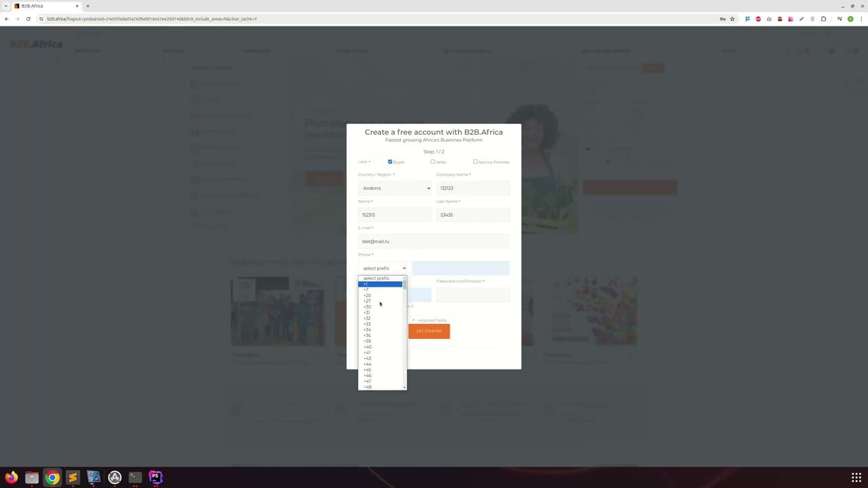Click the Chrome icon in the dock

point(52,477)
